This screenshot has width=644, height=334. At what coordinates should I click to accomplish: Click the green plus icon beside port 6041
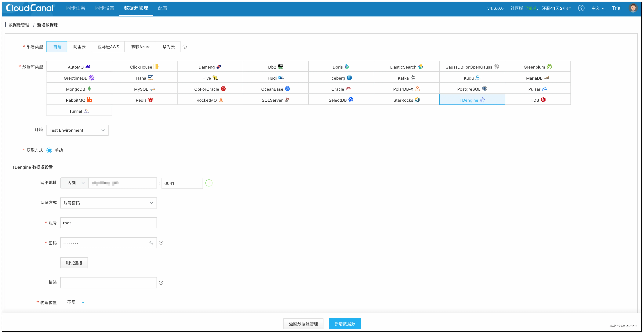click(x=209, y=183)
